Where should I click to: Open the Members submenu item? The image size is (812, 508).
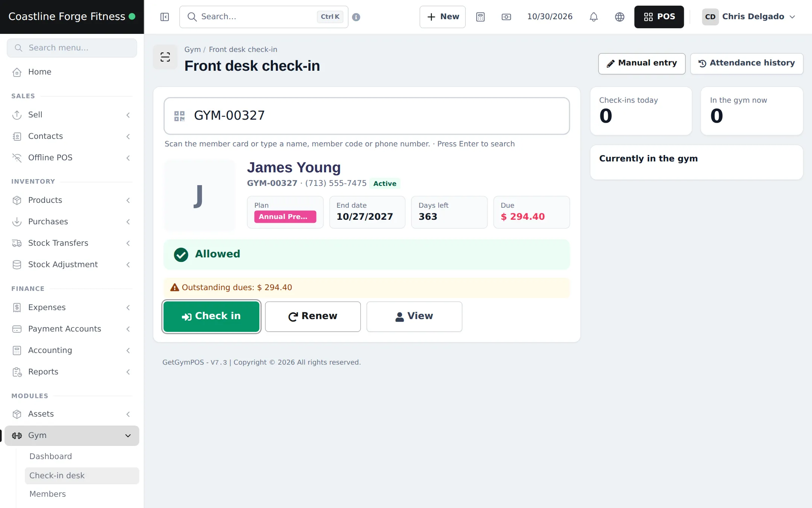[47, 494]
